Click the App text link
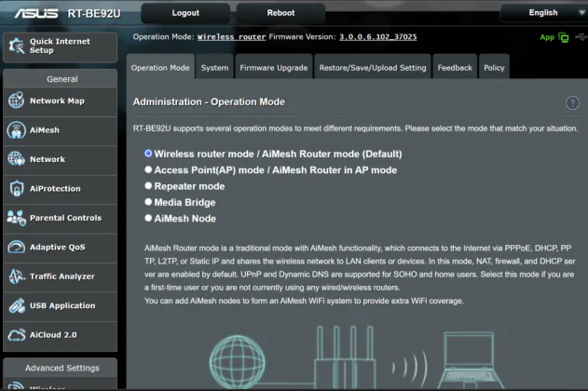The width and height of the screenshot is (588, 391). click(x=547, y=37)
